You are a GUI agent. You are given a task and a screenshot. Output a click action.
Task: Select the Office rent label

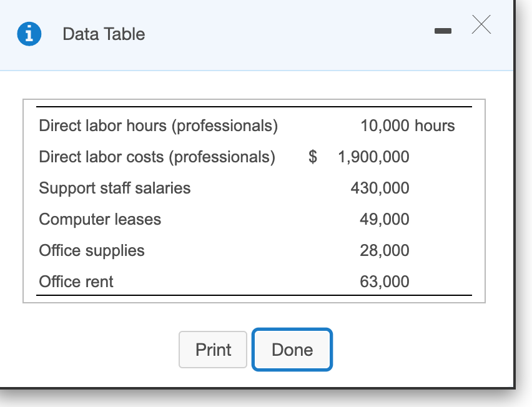(76, 282)
